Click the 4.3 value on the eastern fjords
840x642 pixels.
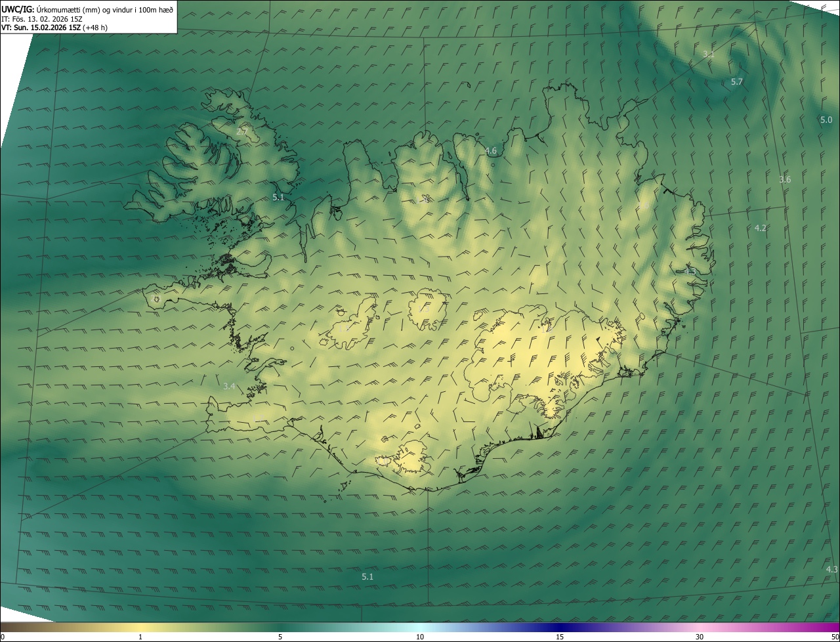690,271
